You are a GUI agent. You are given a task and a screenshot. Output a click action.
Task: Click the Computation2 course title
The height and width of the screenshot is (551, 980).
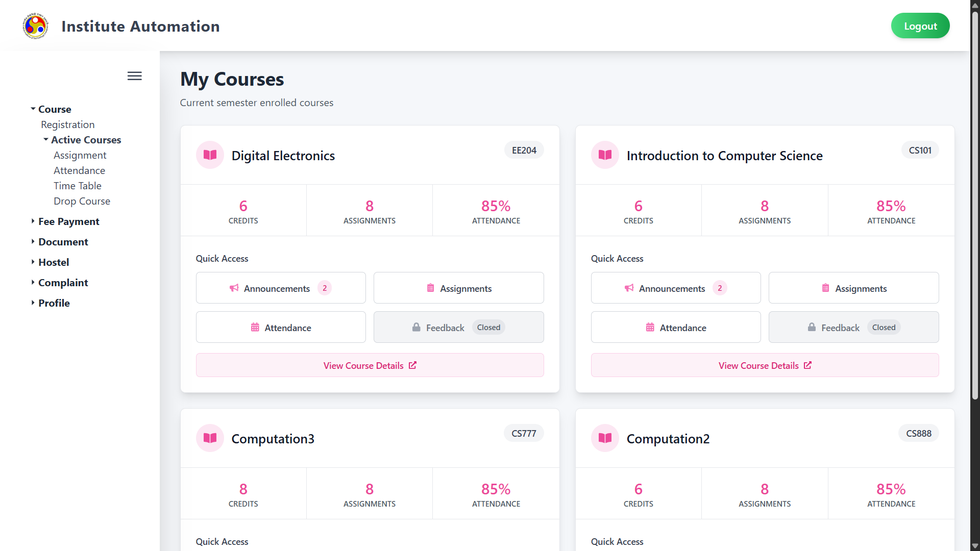click(x=668, y=439)
